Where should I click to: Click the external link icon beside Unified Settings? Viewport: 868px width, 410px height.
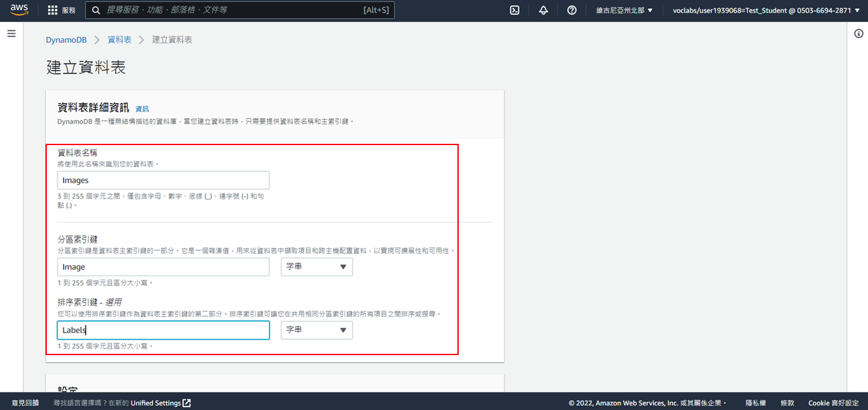coord(187,403)
